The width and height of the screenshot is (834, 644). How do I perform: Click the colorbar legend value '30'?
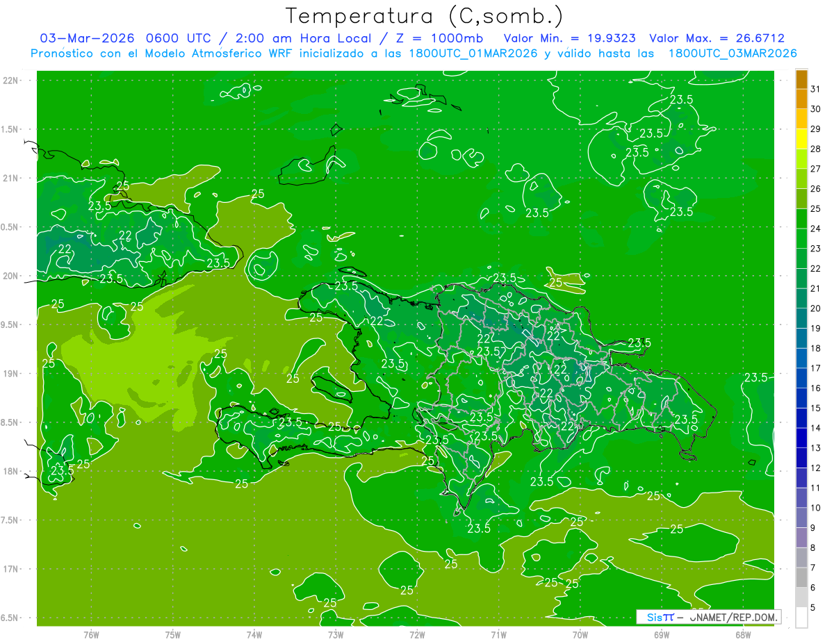point(816,109)
